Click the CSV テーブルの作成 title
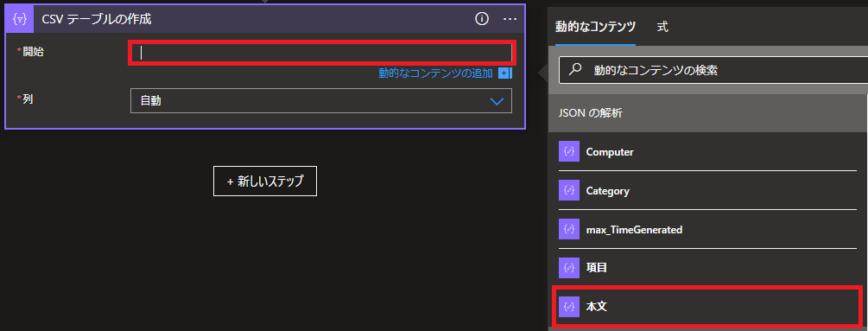This screenshot has height=331, width=868. [x=97, y=19]
